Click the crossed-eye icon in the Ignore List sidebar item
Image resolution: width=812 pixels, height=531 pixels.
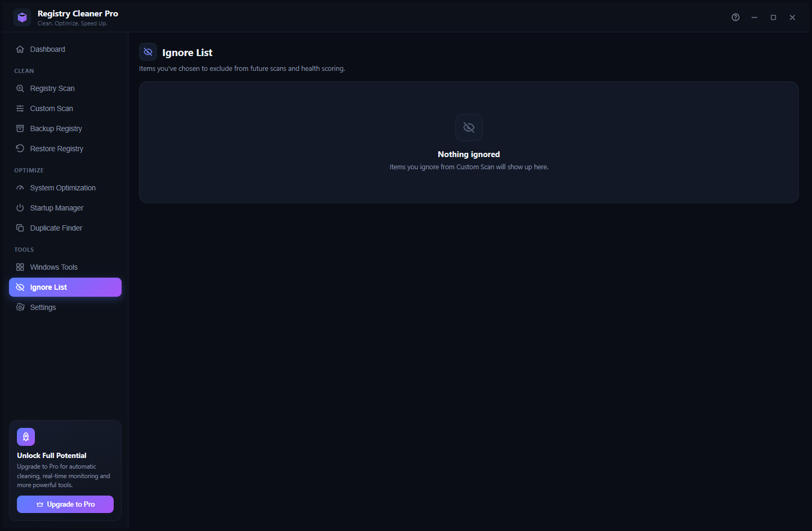pyautogui.click(x=20, y=287)
